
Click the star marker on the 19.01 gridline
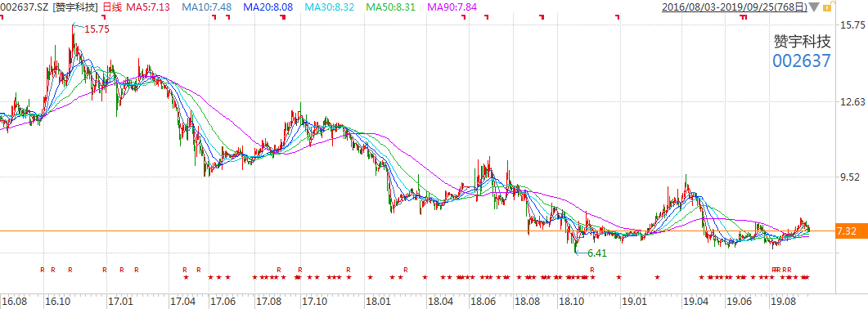point(619,277)
